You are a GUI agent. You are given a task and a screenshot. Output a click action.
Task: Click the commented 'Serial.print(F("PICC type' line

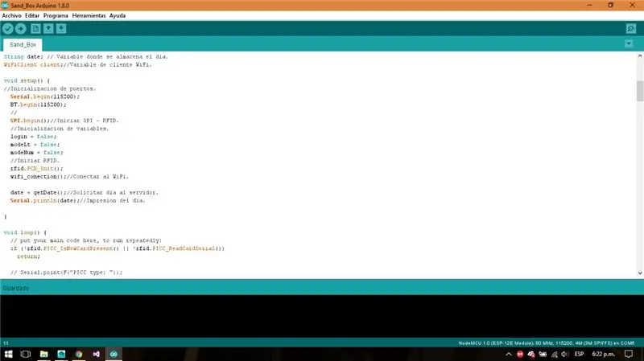tap(66, 273)
